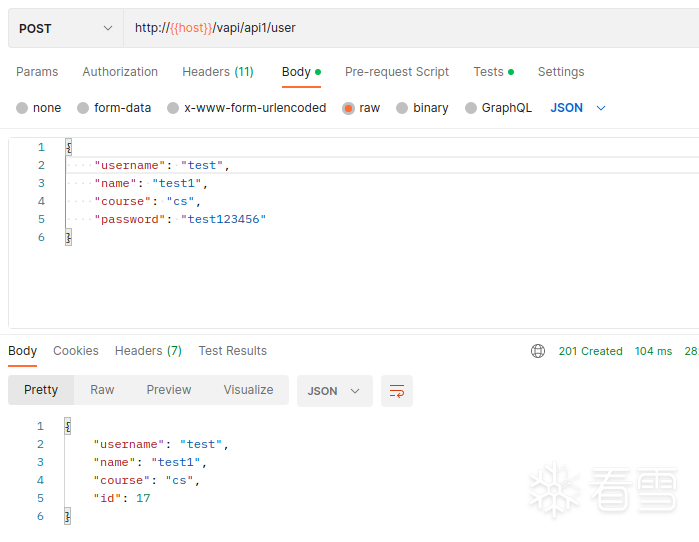This screenshot has width=699, height=542.
Task: Expand the blue JSON body format dropdown
Action: (x=578, y=108)
